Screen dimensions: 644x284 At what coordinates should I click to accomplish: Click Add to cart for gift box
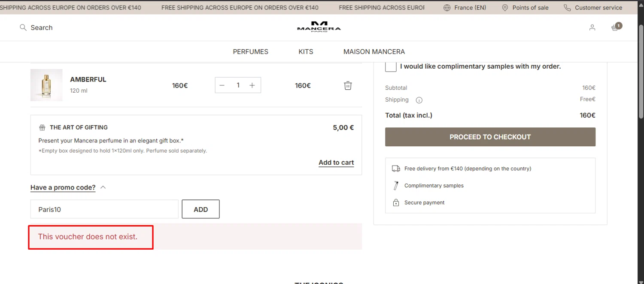[x=336, y=163]
